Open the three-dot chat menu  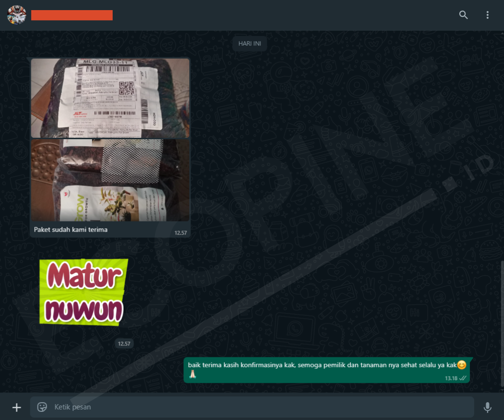(487, 15)
